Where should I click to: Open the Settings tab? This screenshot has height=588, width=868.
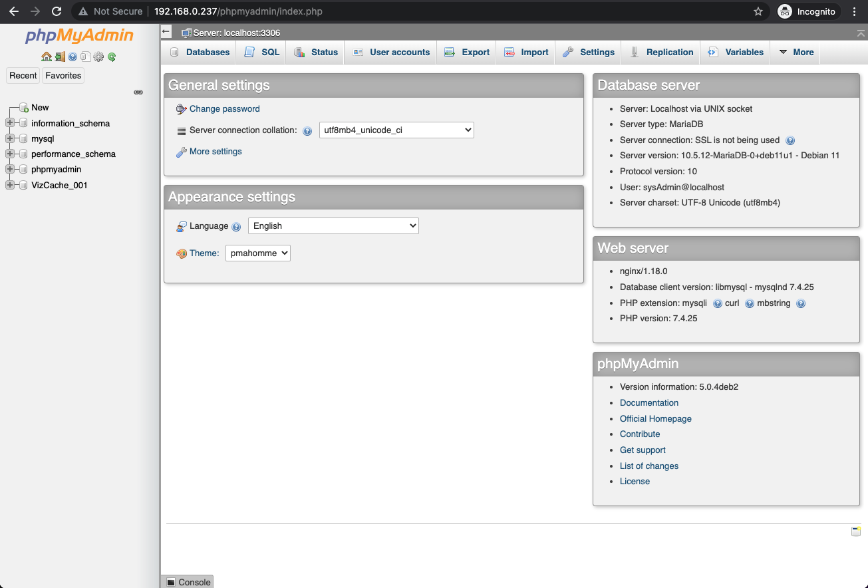click(x=589, y=53)
